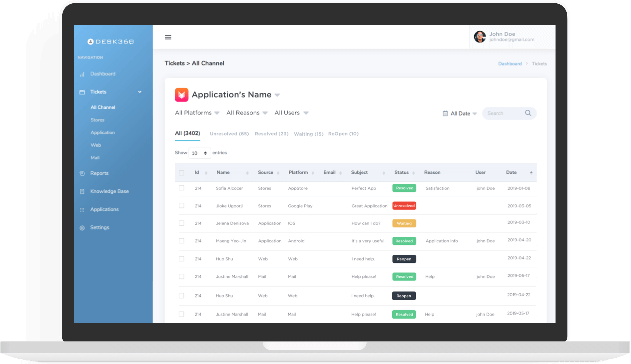Click the date 2019-03-05
The height and width of the screenshot is (364, 631).
tap(519, 206)
